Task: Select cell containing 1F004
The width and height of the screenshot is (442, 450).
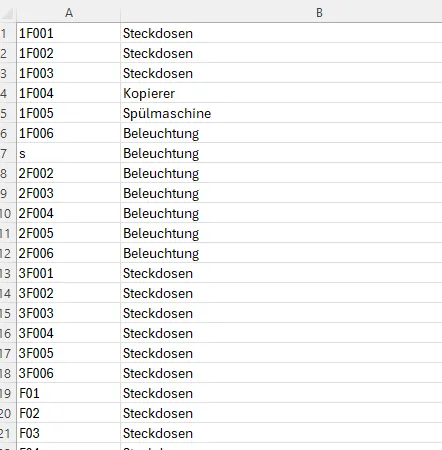Action: (x=68, y=93)
